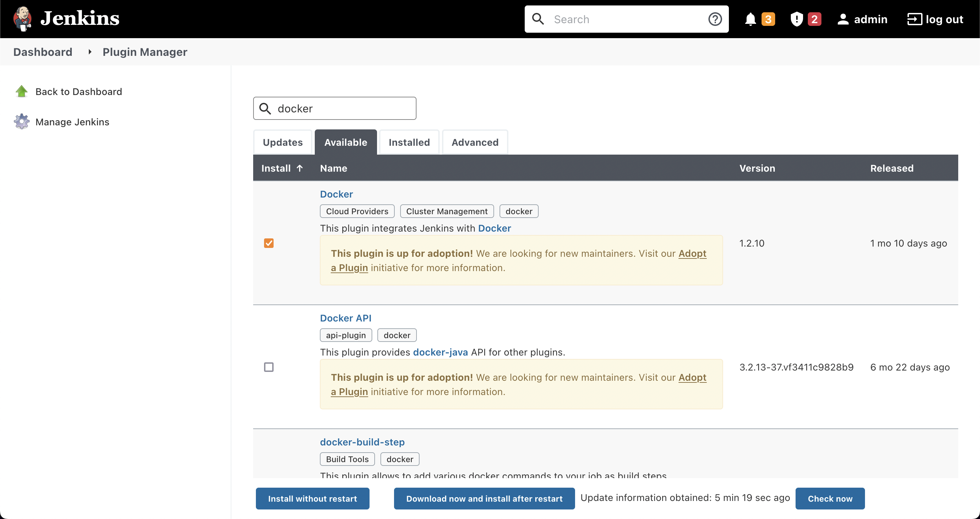Uncheck the Docker plugin install checkbox
This screenshot has height=519, width=980.
(x=269, y=243)
